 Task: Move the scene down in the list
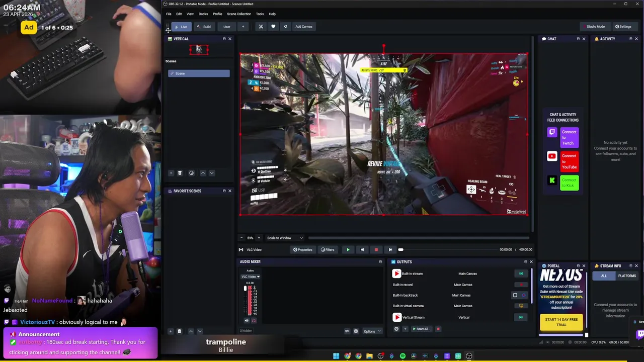tap(211, 173)
